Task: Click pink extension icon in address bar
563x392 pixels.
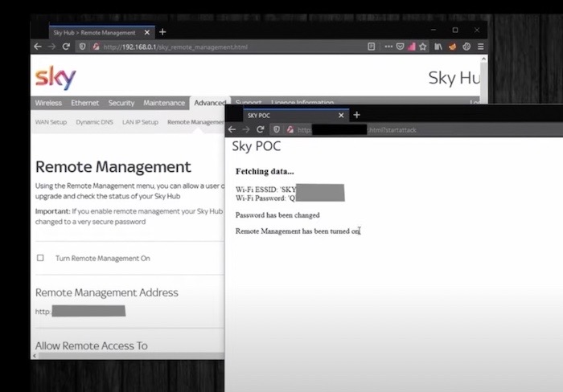Action: point(412,47)
